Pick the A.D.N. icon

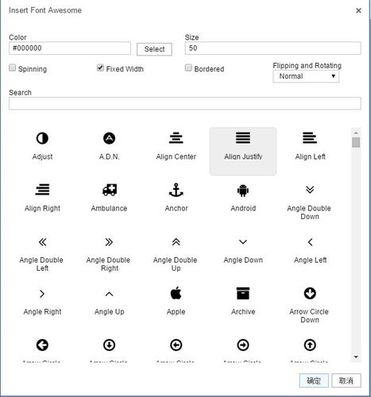pyautogui.click(x=109, y=138)
